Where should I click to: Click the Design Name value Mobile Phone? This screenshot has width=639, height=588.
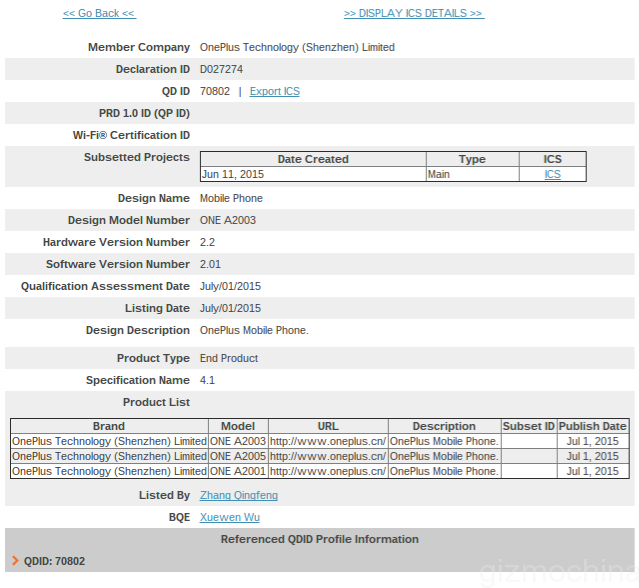coord(231,198)
